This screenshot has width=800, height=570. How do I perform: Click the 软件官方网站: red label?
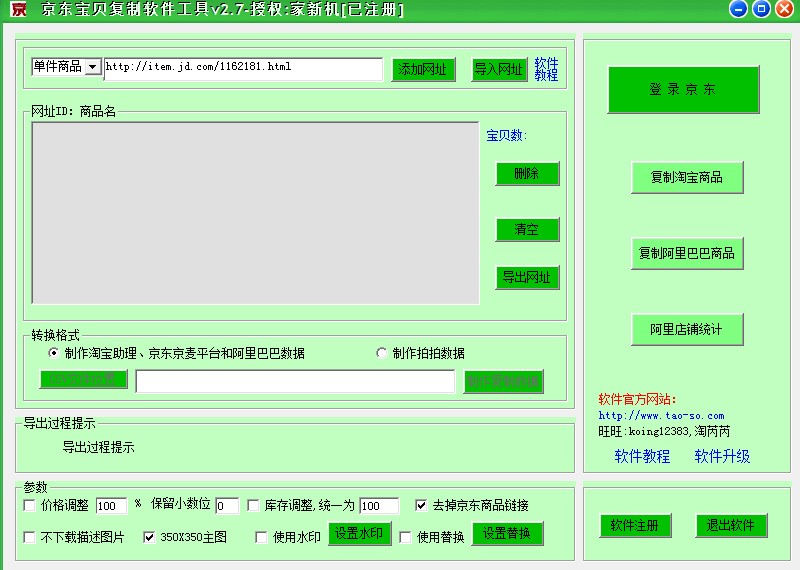pyautogui.click(x=637, y=399)
